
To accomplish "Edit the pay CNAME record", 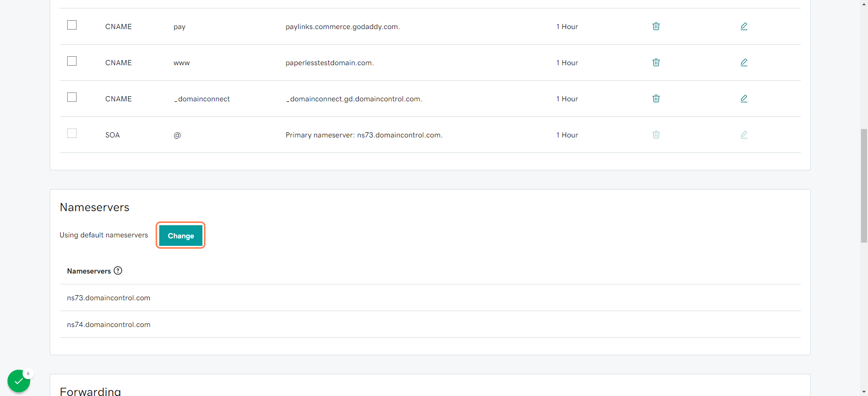I will click(744, 26).
